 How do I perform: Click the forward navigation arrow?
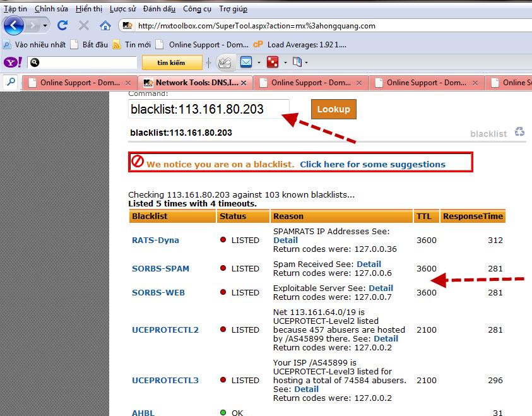click(x=33, y=26)
